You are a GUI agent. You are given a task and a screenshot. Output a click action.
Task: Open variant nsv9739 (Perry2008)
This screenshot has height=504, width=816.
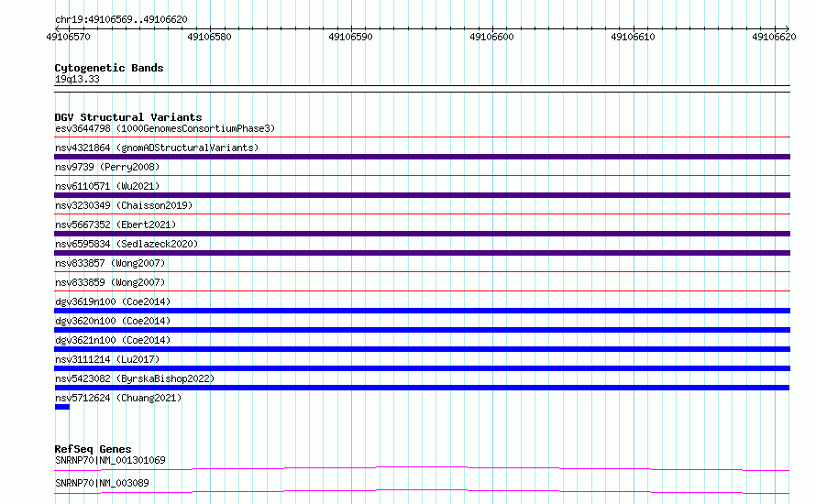click(x=107, y=167)
